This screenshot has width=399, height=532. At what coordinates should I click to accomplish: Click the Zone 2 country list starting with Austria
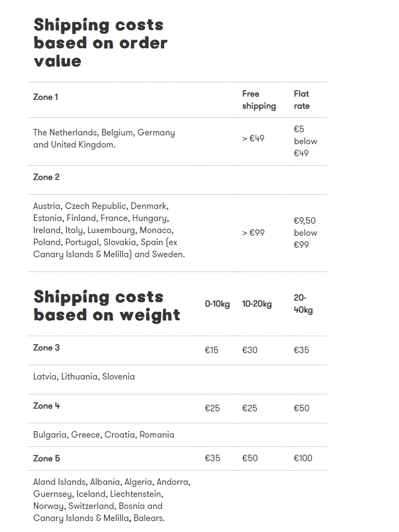point(109,230)
